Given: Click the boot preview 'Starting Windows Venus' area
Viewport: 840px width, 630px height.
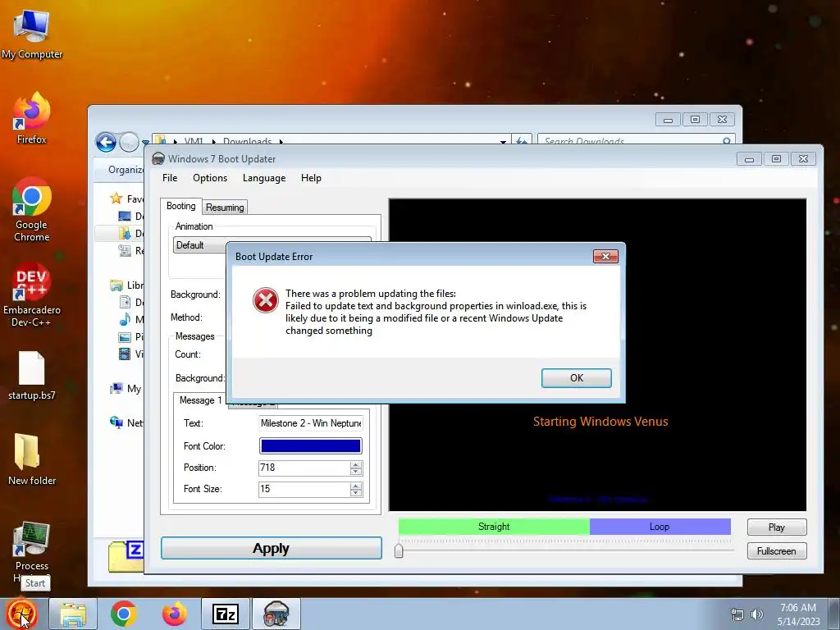Looking at the screenshot, I should [x=600, y=422].
